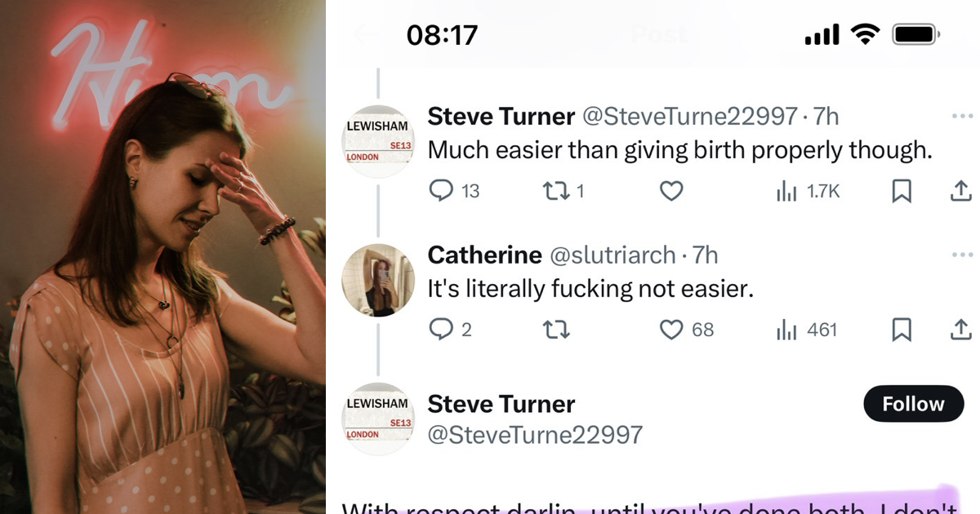Image resolution: width=980 pixels, height=514 pixels.
Task: Share Steve Turner's first tweet
Action: [x=961, y=191]
